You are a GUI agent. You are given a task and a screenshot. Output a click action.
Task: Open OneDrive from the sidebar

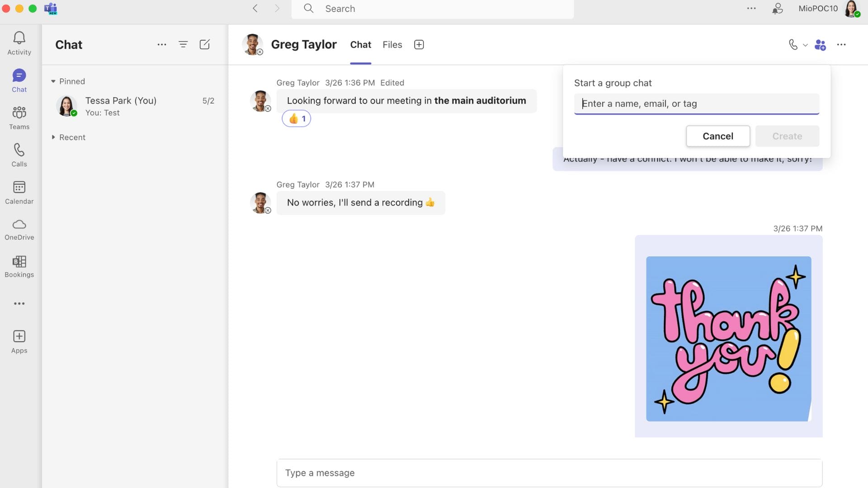[19, 229]
